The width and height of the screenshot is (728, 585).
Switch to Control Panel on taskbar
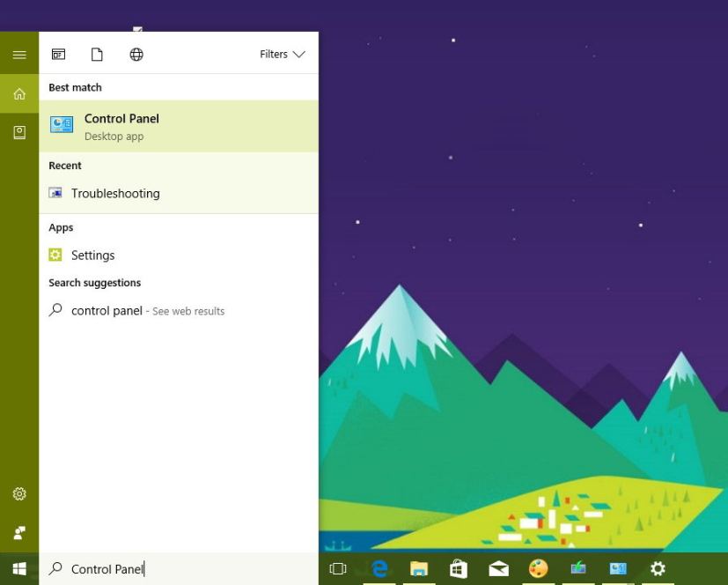(618, 568)
